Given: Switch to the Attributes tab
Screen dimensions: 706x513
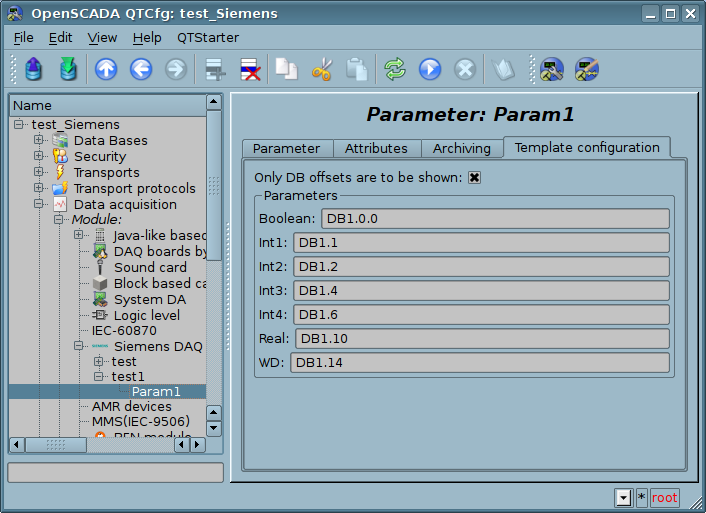Looking at the screenshot, I should pos(376,148).
